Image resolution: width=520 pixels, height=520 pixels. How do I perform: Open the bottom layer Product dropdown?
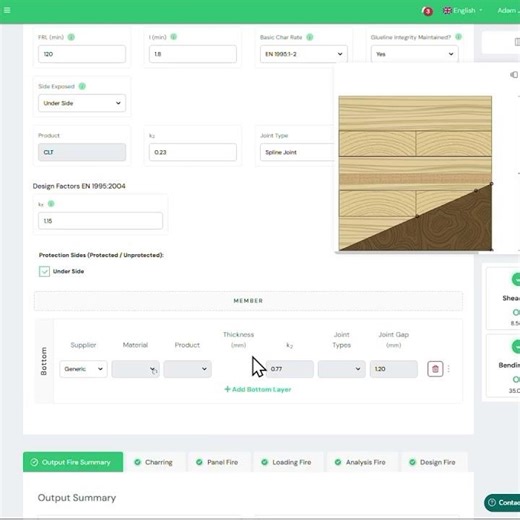pos(187,369)
